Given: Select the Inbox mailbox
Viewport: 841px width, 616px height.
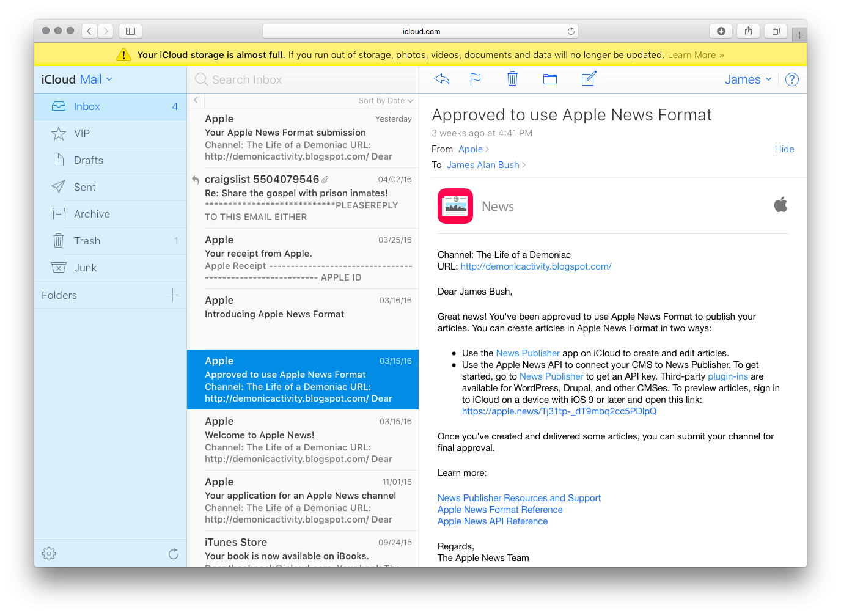Looking at the screenshot, I should point(110,106).
